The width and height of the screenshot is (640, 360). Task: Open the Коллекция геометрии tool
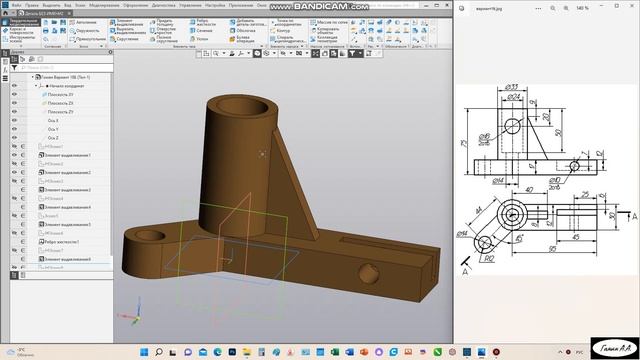point(324,39)
